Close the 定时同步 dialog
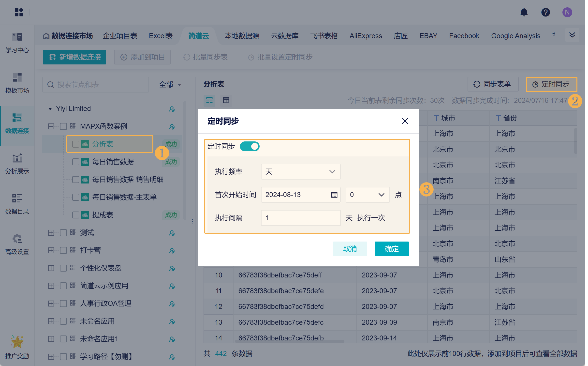The width and height of the screenshot is (588, 366). [405, 121]
